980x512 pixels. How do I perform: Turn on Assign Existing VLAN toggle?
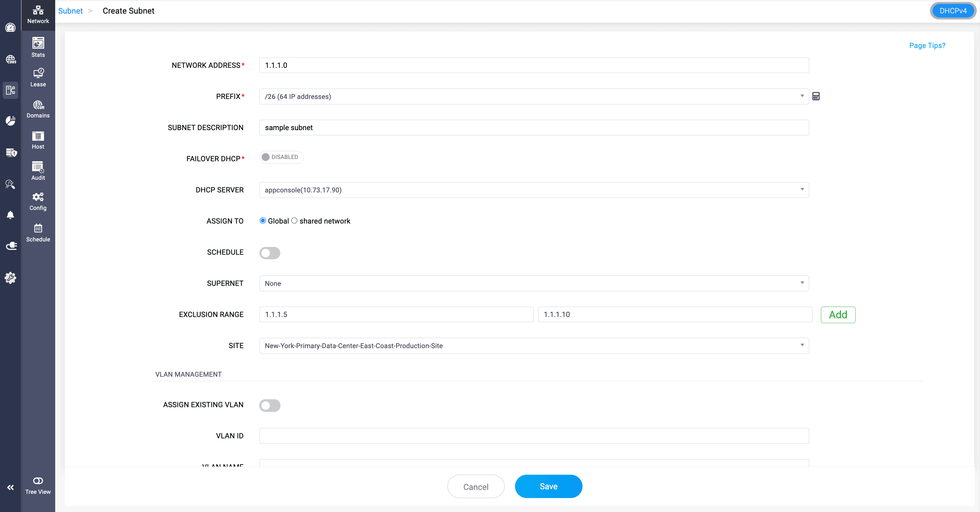(270, 405)
